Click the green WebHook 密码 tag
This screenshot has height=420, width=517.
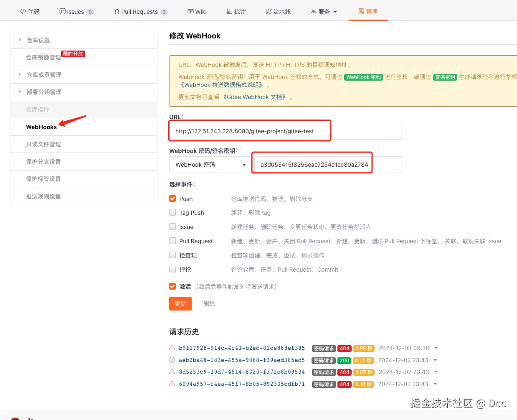363,77
